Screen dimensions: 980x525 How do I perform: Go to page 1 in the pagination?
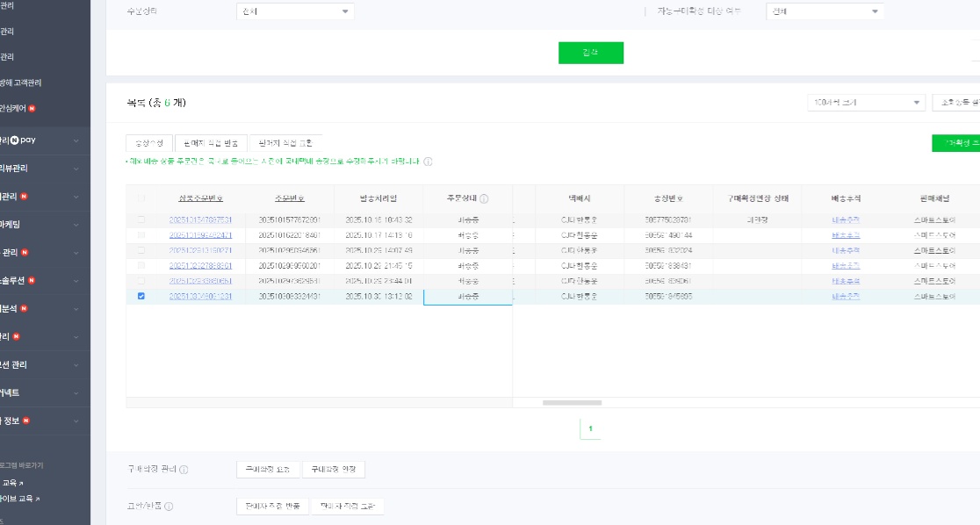590,428
